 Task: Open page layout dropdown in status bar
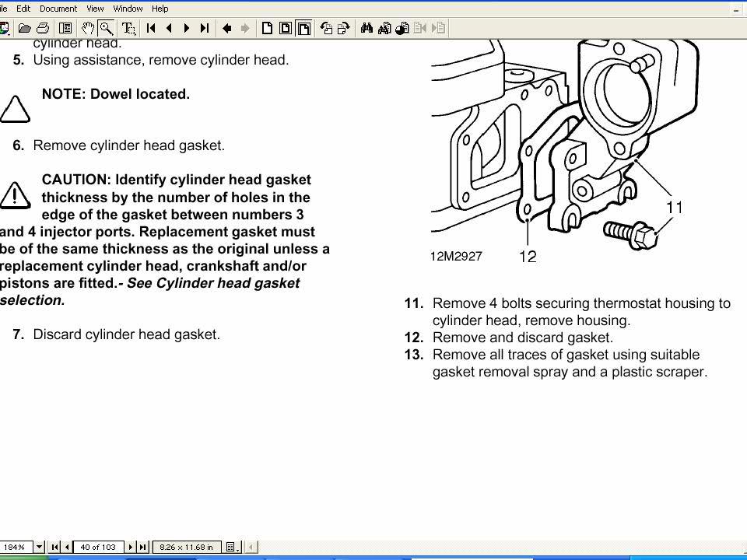click(x=231, y=547)
